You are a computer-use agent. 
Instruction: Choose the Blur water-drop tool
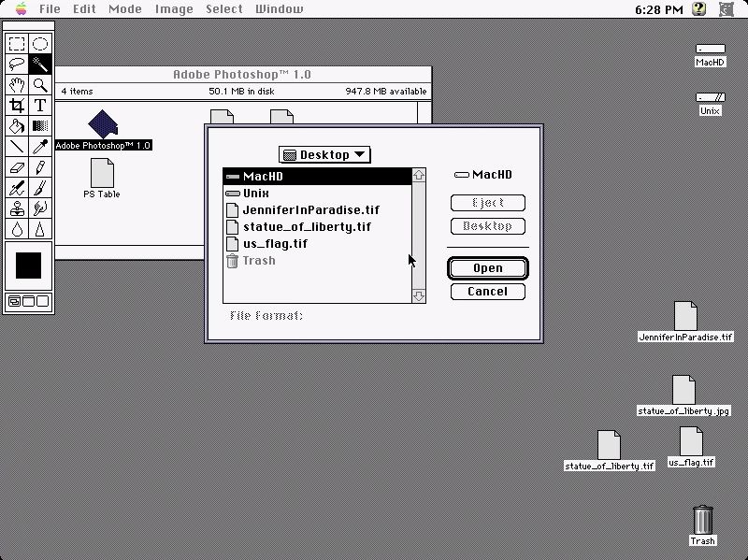17,229
